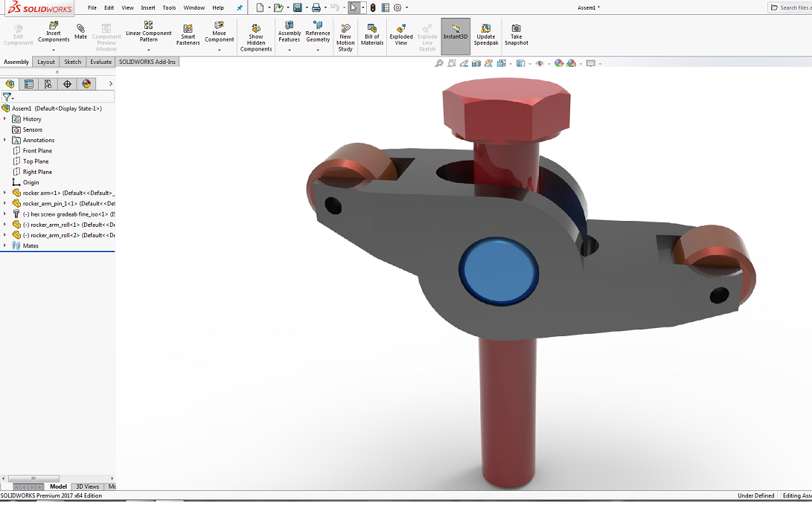Click the Zoom to Area icon

point(452,64)
